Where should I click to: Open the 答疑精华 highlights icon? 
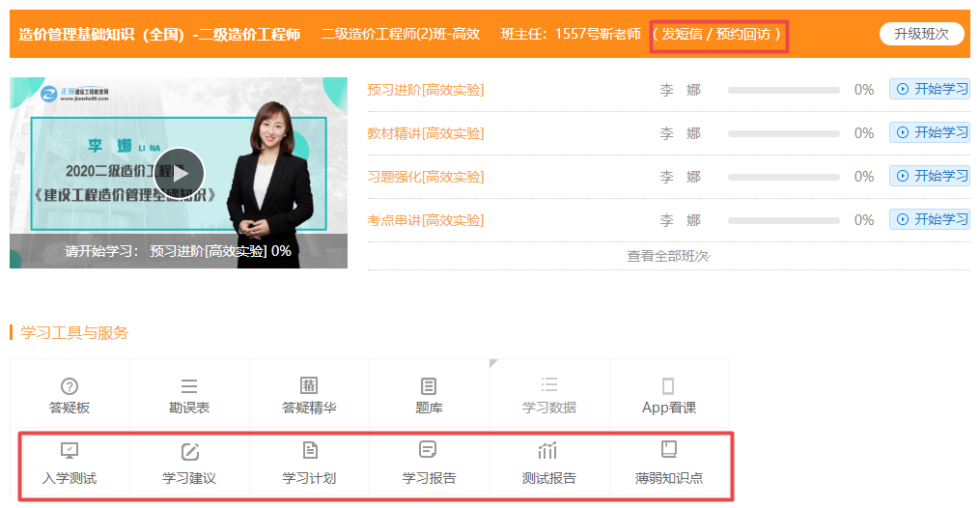309,386
